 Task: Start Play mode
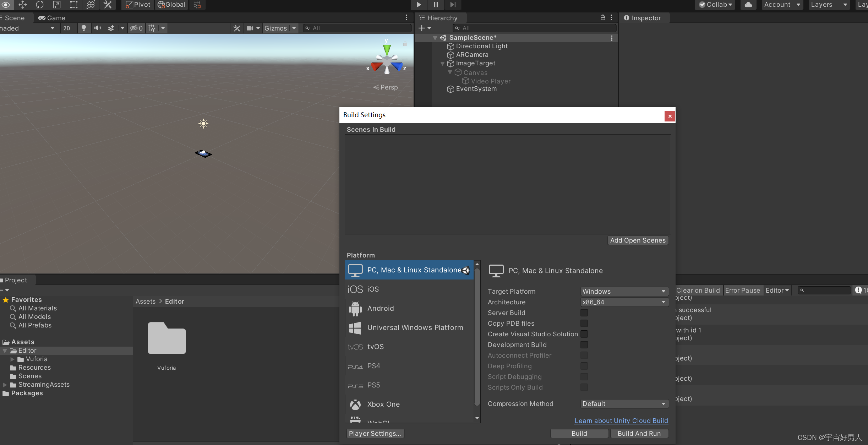tap(419, 5)
